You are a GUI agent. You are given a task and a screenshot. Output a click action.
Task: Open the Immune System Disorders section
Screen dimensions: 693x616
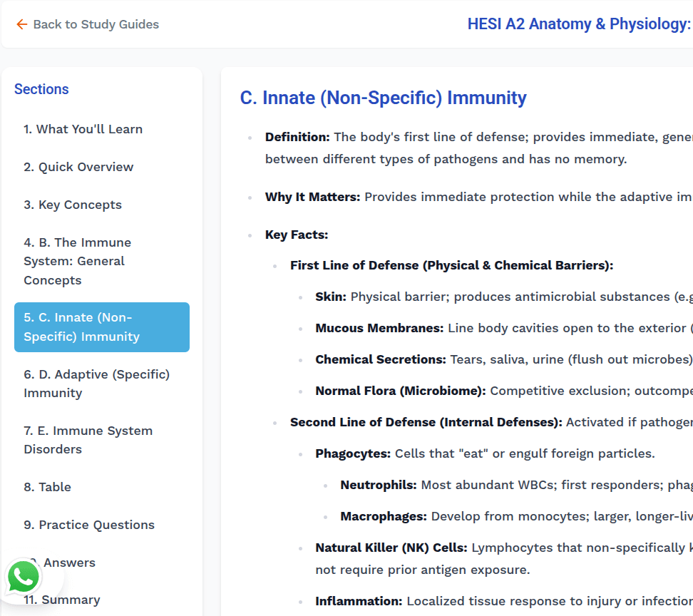88,440
